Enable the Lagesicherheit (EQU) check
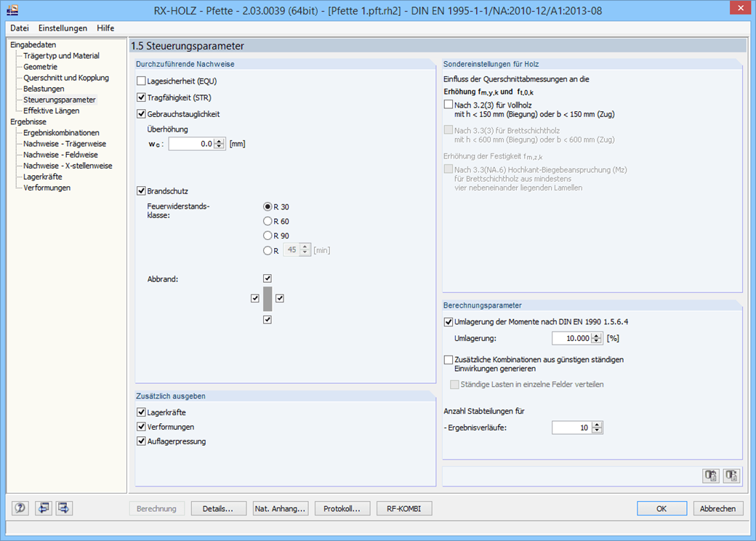This screenshot has height=541, width=756. (140, 81)
